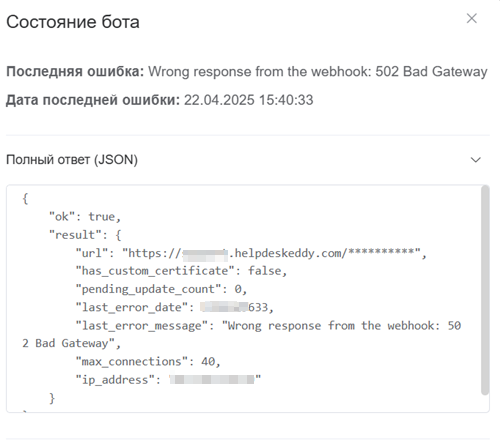Viewport: 500px width, 445px height.
Task: Click the "result": { line
Action: 85,235
